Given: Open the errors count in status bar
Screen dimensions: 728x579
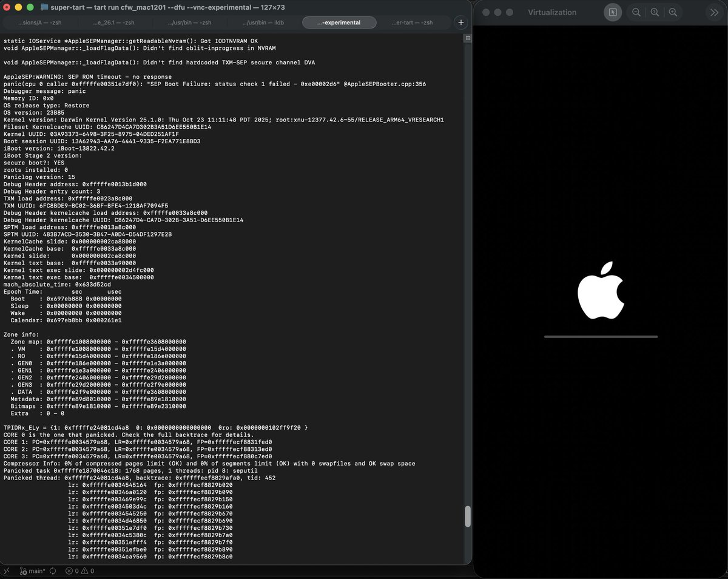Looking at the screenshot, I should click(72, 571).
